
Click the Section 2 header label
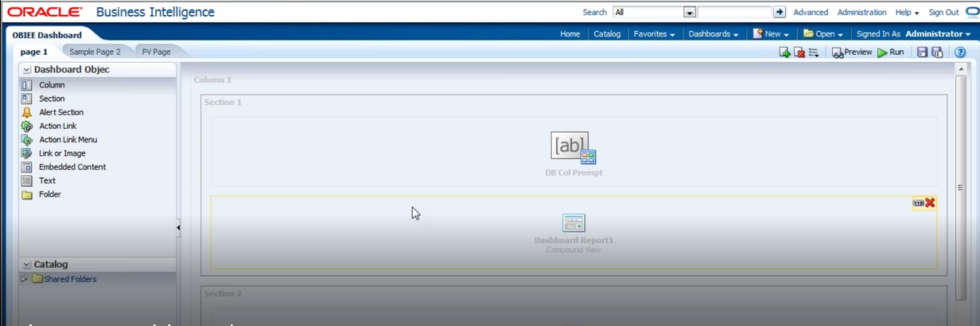tap(223, 294)
